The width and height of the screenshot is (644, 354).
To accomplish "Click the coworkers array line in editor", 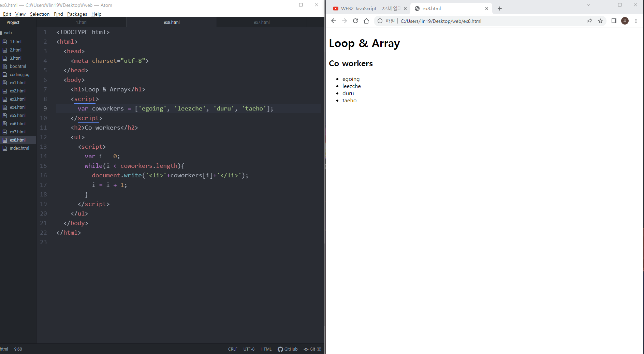I will (175, 108).
